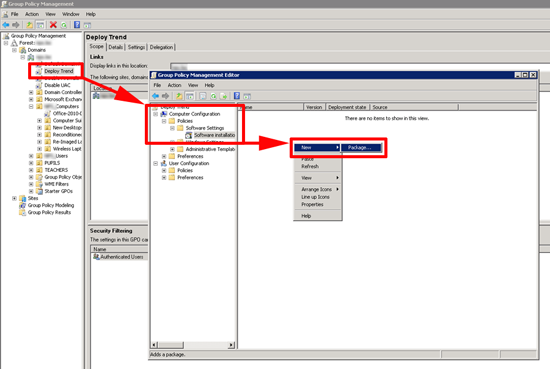The image size is (550, 369).
Task: Select Starter GPOs node
Action: click(59, 191)
